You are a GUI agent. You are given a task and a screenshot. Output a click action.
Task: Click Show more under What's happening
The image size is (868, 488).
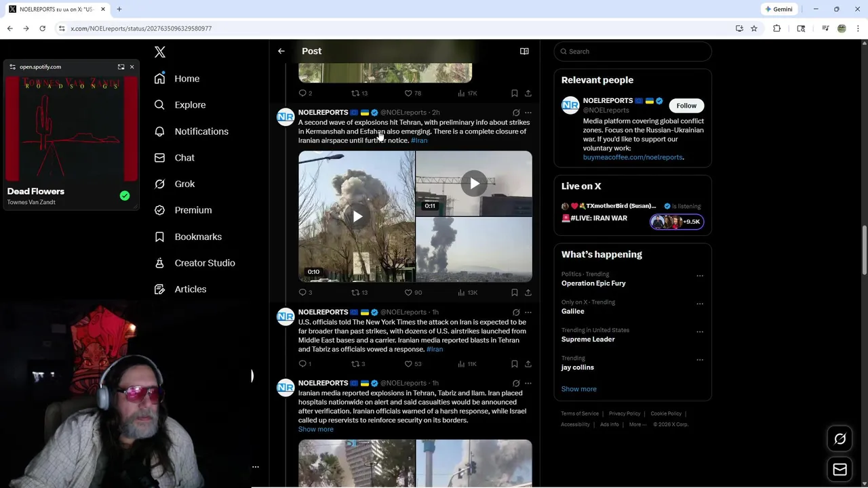(578, 389)
